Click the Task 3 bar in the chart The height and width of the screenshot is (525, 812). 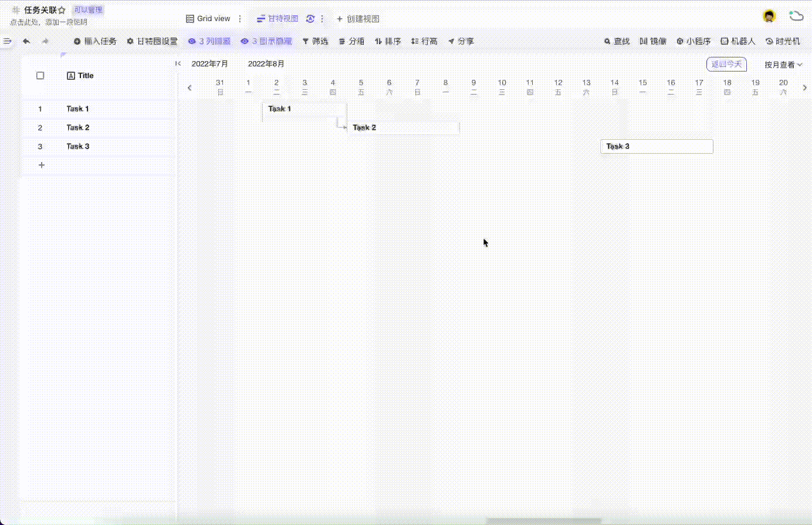click(x=656, y=146)
